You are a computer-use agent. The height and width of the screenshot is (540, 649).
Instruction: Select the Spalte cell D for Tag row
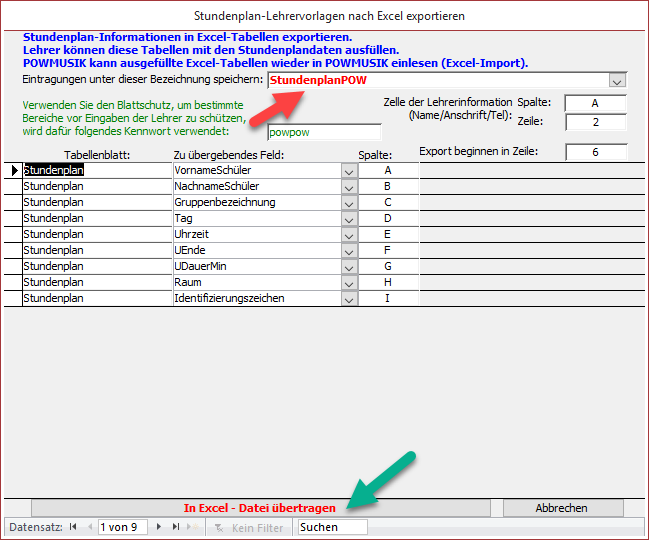coord(387,219)
